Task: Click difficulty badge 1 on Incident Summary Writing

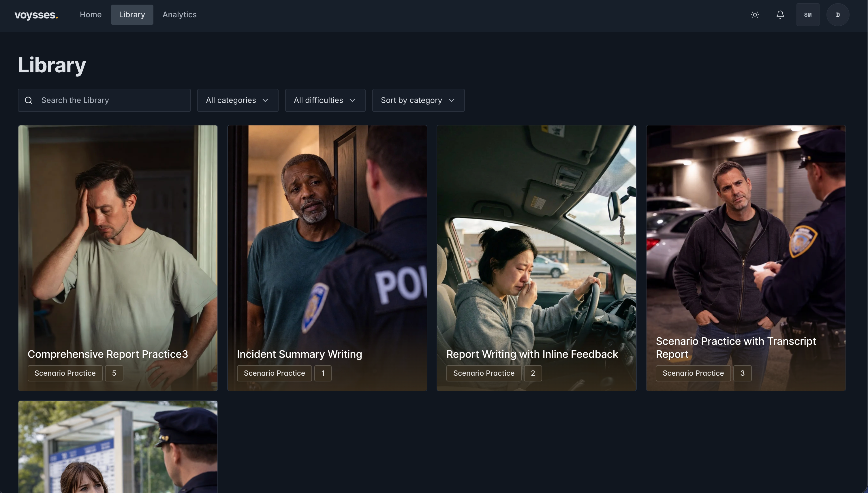Action: click(323, 373)
